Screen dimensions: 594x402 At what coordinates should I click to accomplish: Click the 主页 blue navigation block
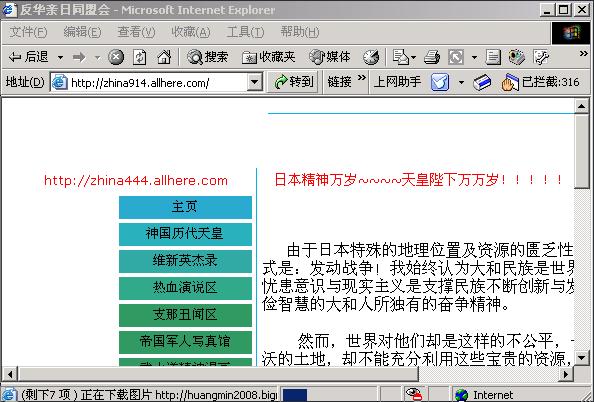coord(185,207)
